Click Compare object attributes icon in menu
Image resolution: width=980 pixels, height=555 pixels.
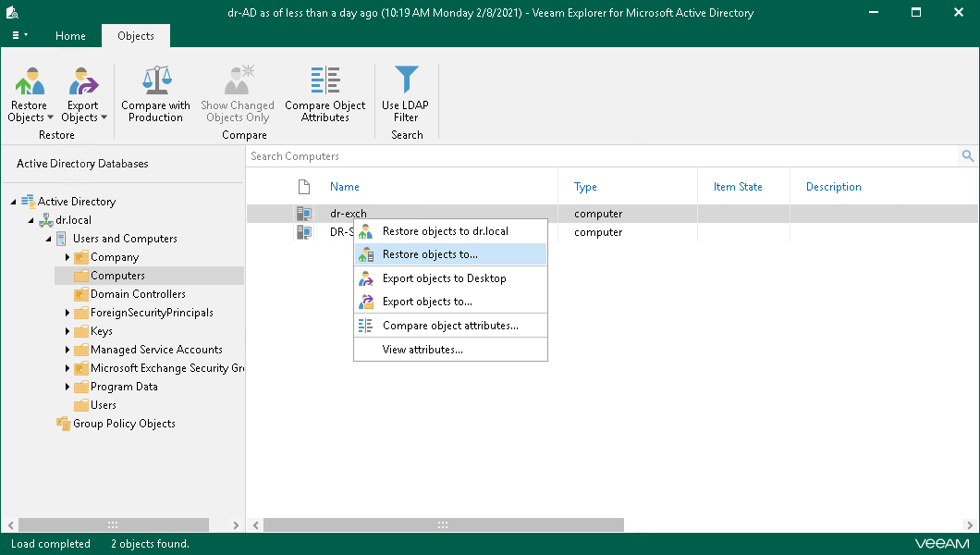(365, 326)
